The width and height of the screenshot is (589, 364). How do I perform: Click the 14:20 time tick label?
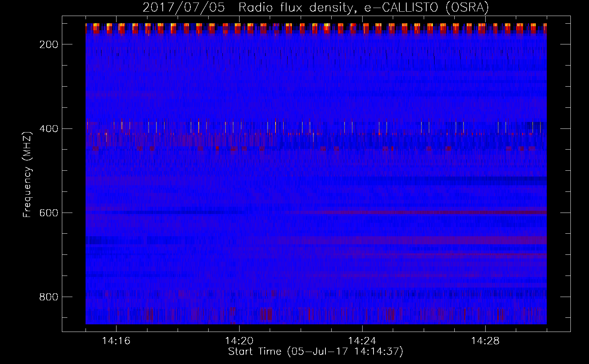239,341
